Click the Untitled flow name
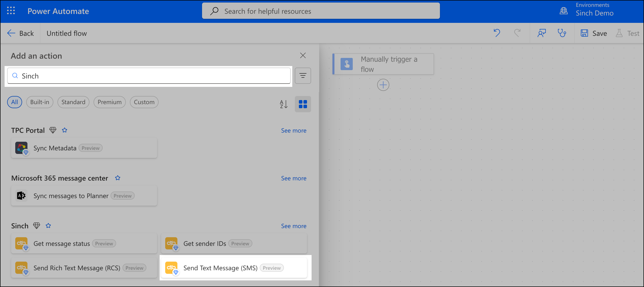The image size is (644, 287). click(67, 33)
